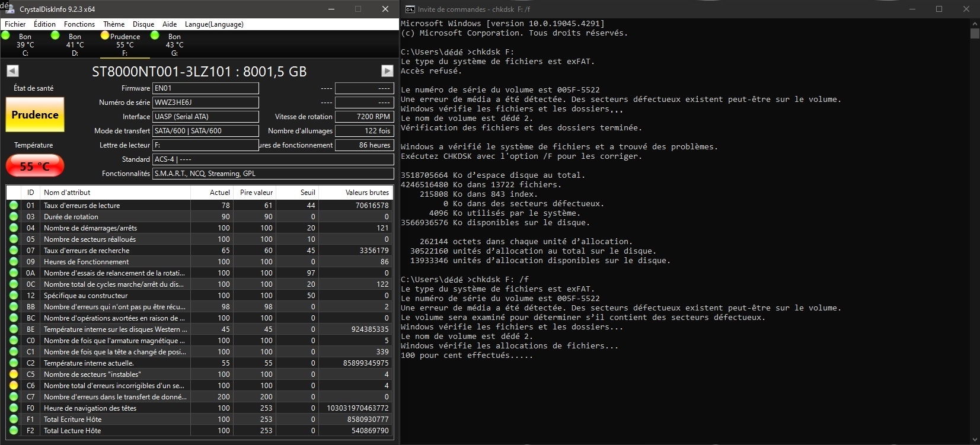Select raw value 8580930777 for Total Ecriture Hôte

click(x=368, y=420)
